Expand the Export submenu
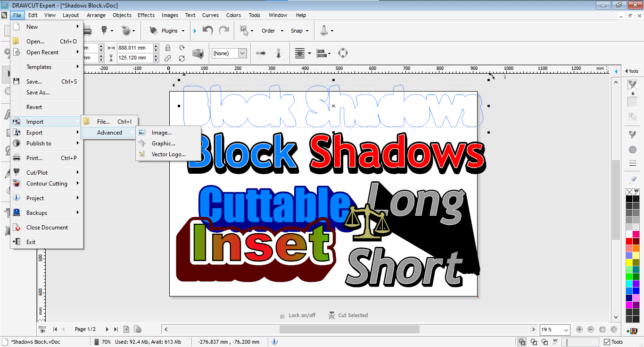 pyautogui.click(x=47, y=133)
